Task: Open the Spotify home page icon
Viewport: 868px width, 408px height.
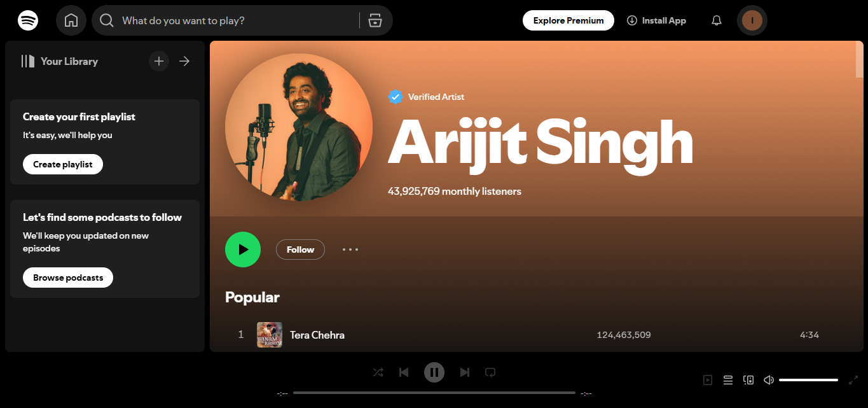Action: pyautogui.click(x=71, y=20)
